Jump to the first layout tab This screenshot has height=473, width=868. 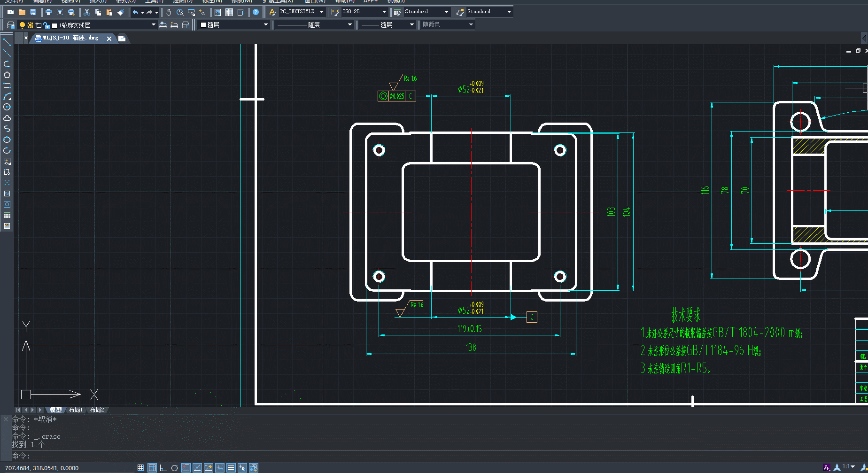pos(18,410)
